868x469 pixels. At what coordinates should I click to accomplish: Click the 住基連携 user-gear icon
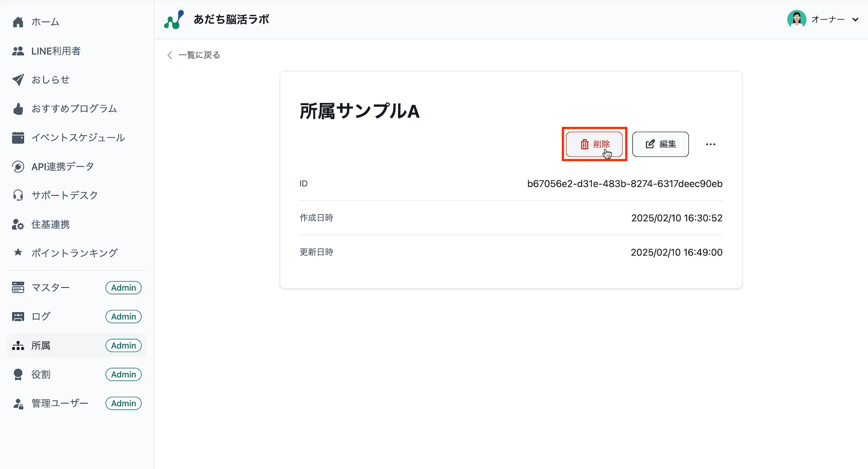[18, 224]
